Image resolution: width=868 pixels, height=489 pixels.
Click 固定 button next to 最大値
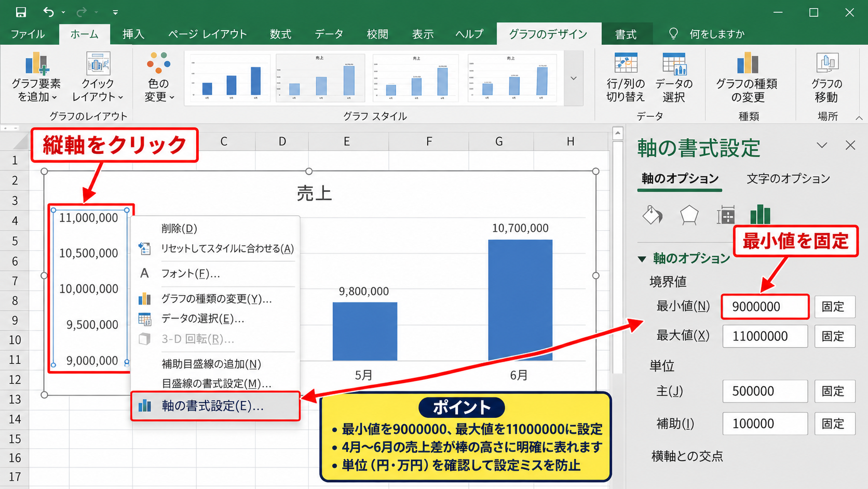click(x=834, y=336)
